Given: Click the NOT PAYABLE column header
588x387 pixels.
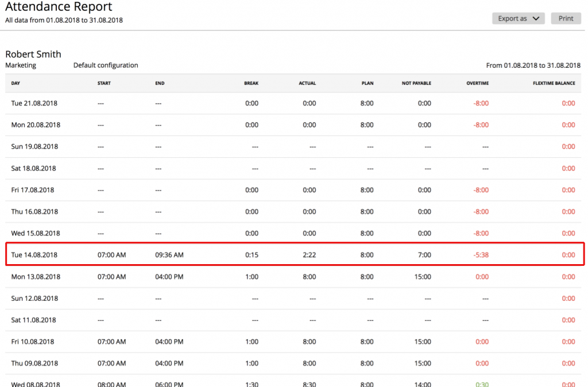Looking at the screenshot, I should coord(416,83).
